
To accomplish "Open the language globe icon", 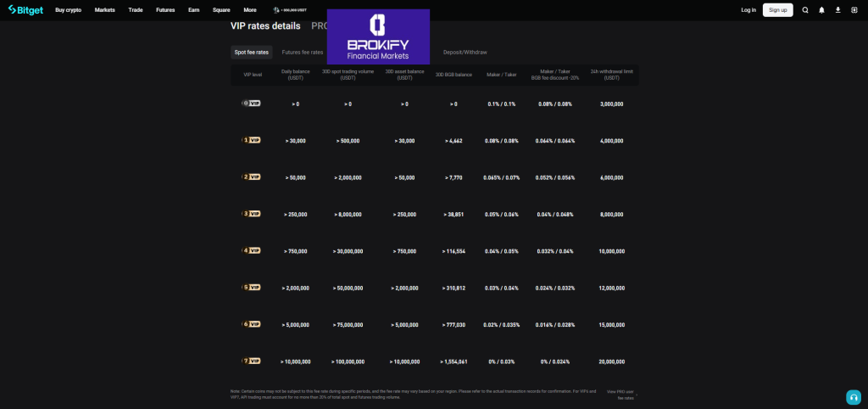I will pyautogui.click(x=854, y=10).
